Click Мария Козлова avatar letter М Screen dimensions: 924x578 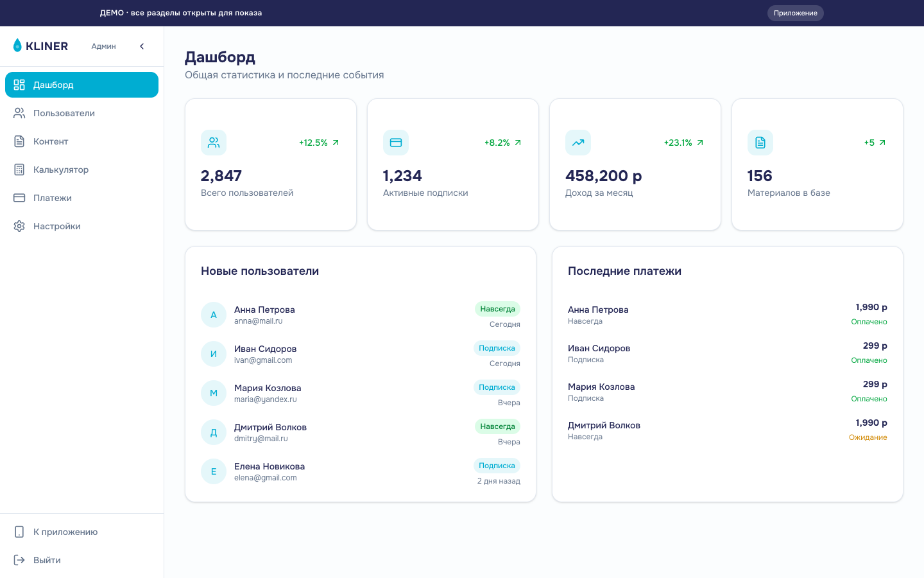(214, 393)
